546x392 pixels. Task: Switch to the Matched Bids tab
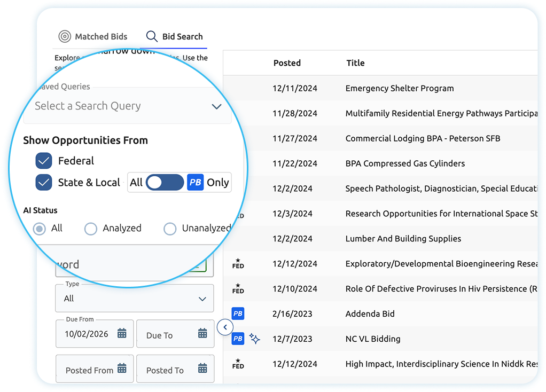pos(92,36)
